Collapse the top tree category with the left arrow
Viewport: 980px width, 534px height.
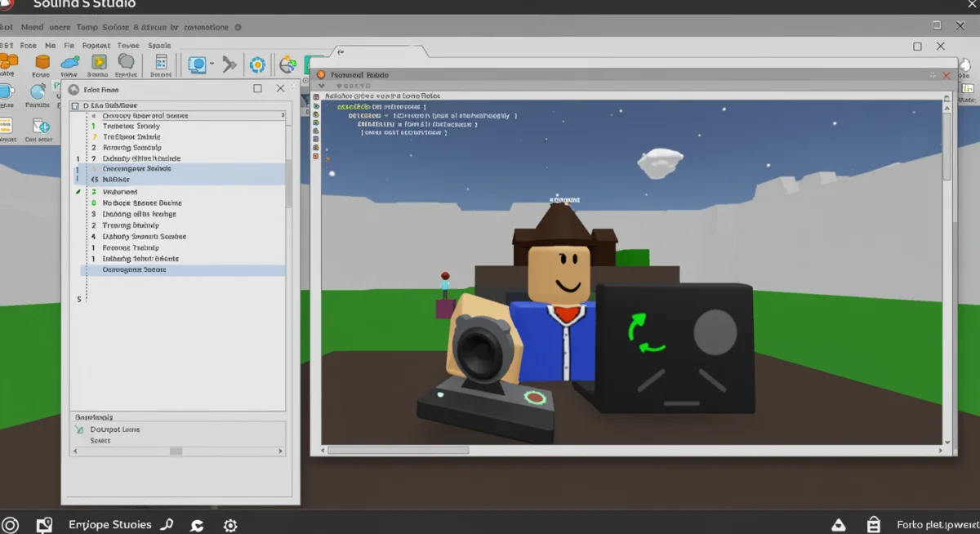(x=92, y=116)
